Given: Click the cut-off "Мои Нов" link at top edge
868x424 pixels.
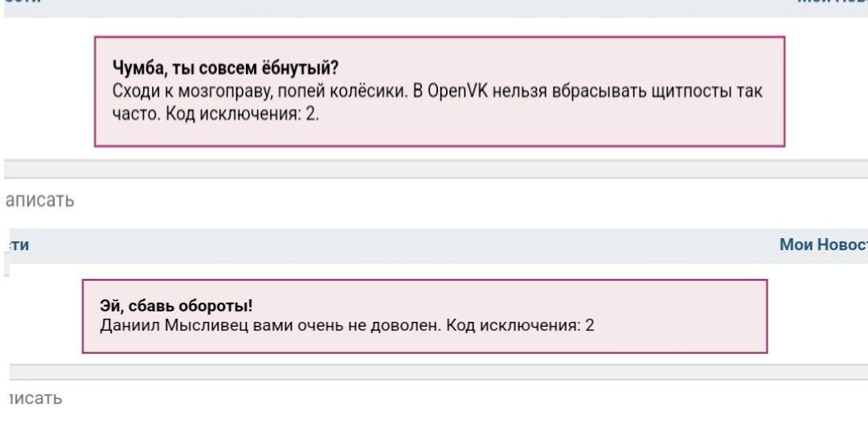Looking at the screenshot, I should (x=832, y=2).
